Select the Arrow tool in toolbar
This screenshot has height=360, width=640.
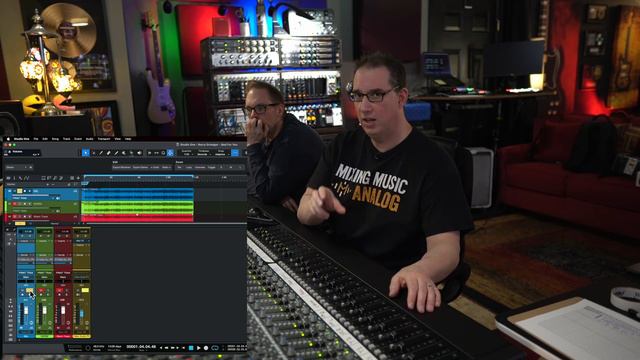(x=85, y=153)
